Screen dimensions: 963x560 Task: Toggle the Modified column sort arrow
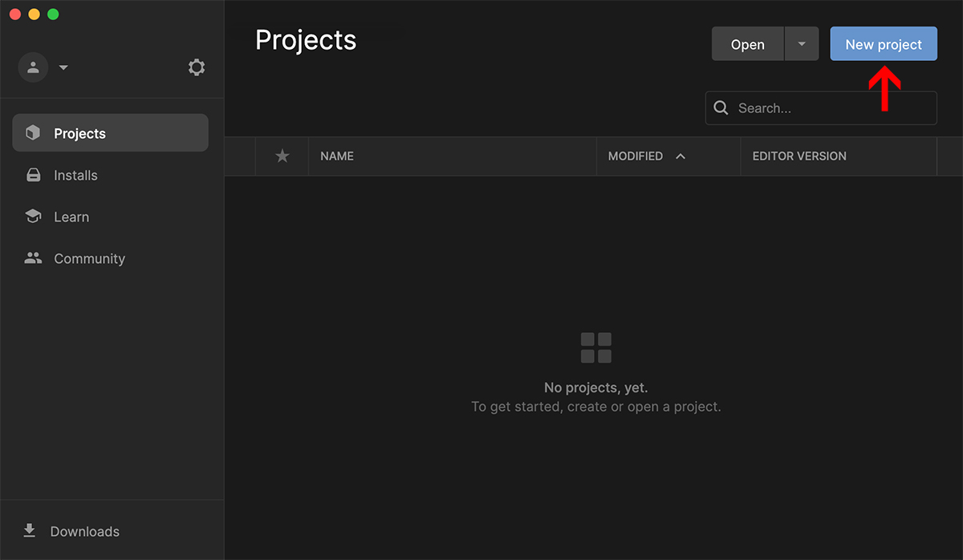pos(681,156)
